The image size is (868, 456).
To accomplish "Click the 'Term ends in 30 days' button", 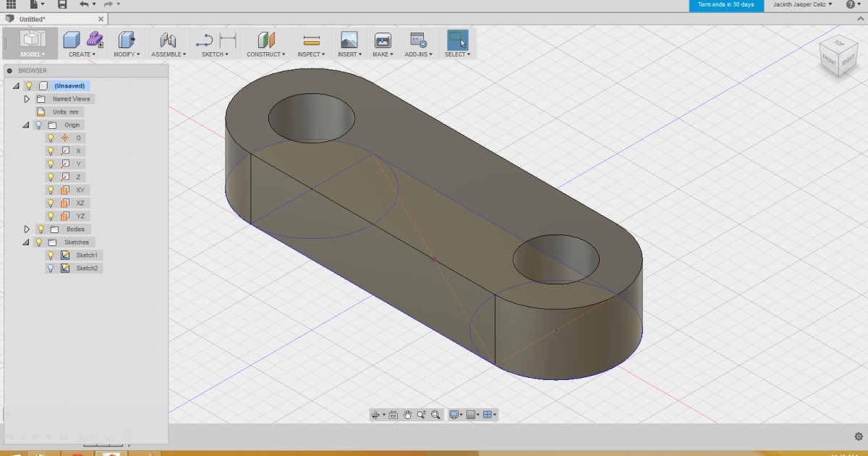I will tap(726, 5).
